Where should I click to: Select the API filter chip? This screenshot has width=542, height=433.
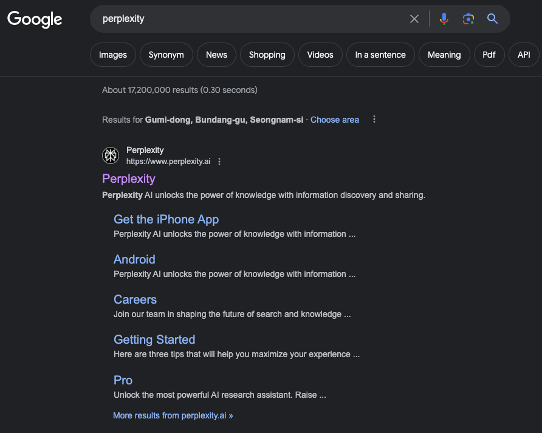pos(524,55)
